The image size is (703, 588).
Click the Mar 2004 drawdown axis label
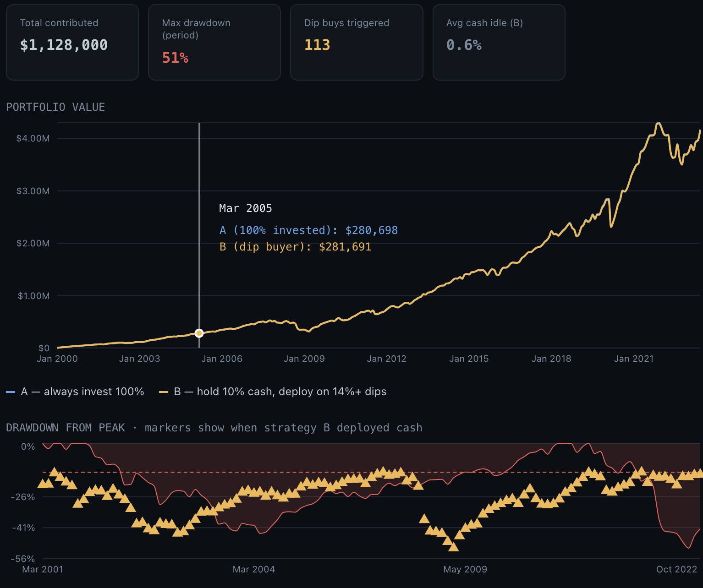tap(254, 569)
